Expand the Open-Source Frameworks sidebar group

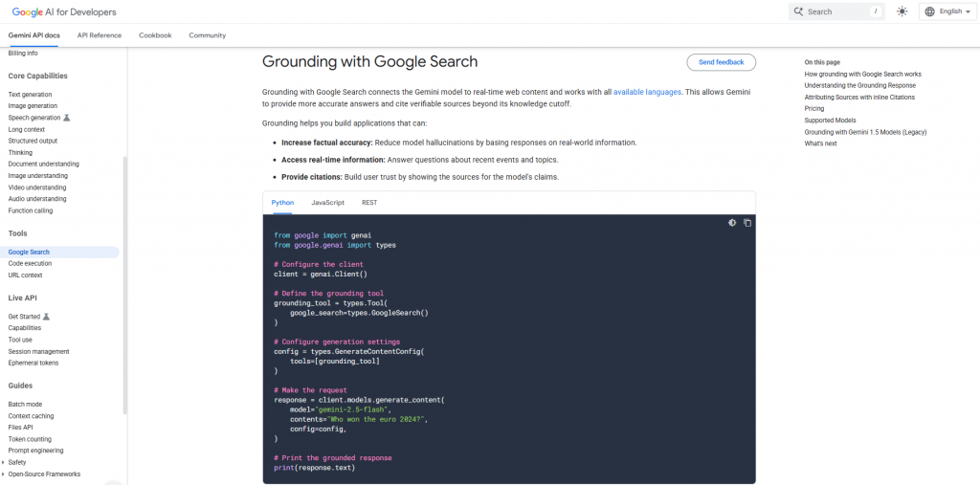click(x=4, y=474)
